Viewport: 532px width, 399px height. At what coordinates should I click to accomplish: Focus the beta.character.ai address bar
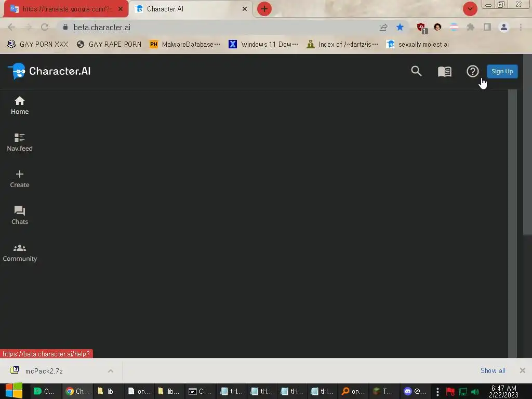(217, 27)
